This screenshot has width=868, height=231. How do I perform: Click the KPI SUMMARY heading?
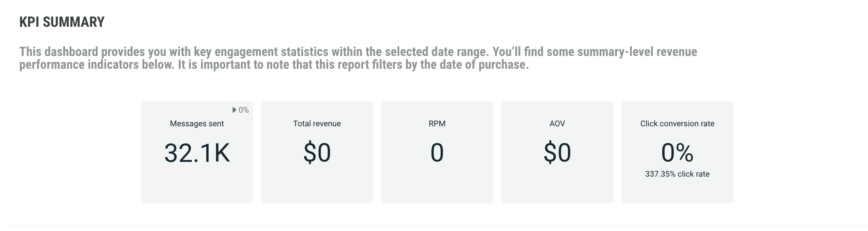[x=62, y=22]
